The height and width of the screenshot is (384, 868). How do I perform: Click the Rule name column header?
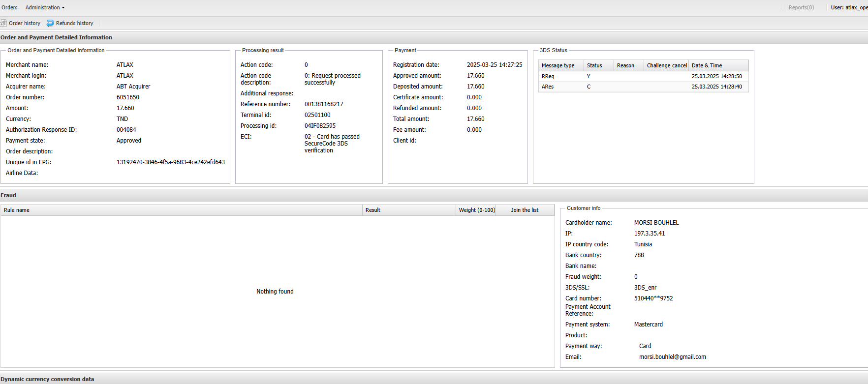tap(17, 210)
